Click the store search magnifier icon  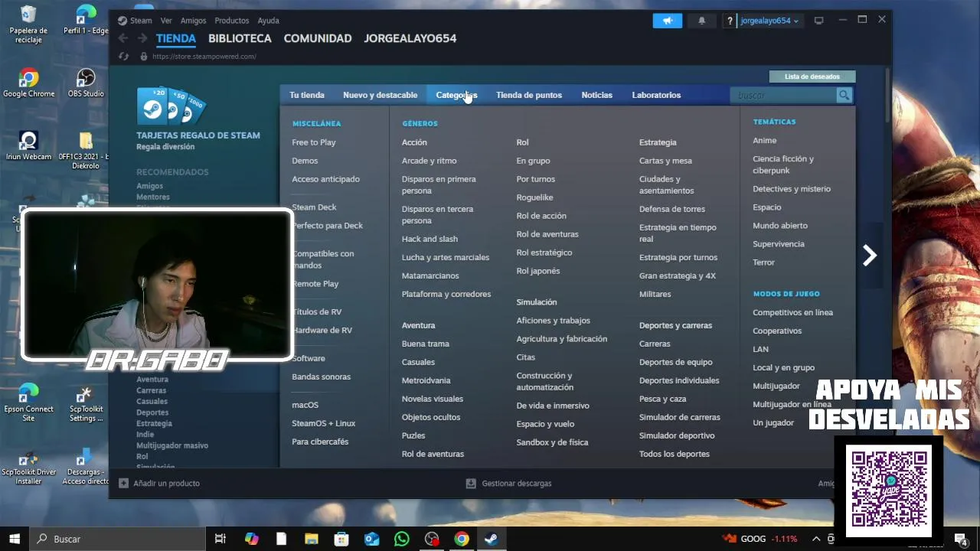844,95
